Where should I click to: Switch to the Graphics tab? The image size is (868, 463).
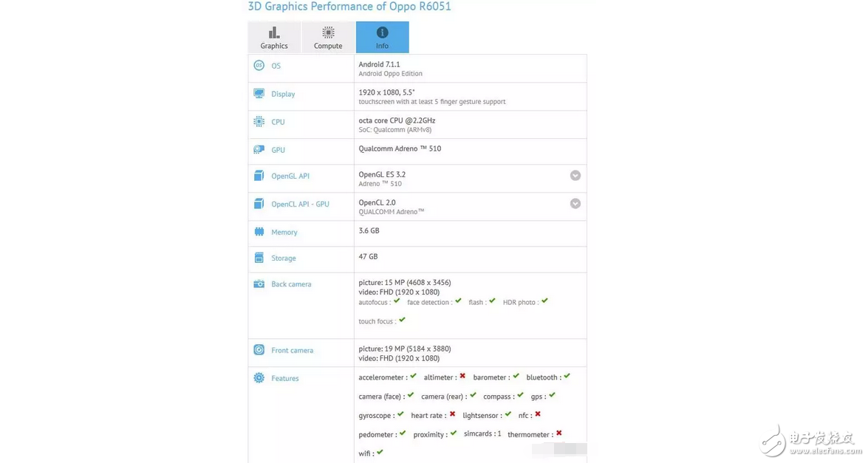click(x=274, y=38)
